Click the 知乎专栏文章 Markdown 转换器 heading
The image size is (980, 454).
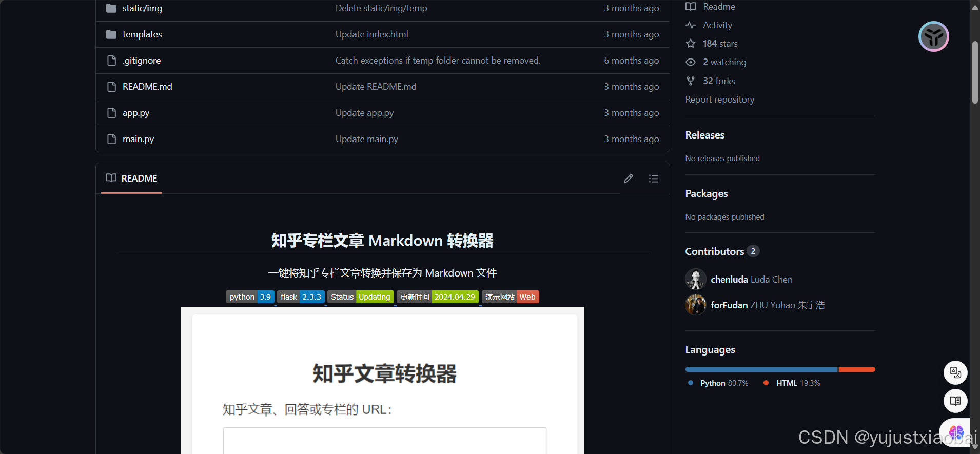point(382,241)
